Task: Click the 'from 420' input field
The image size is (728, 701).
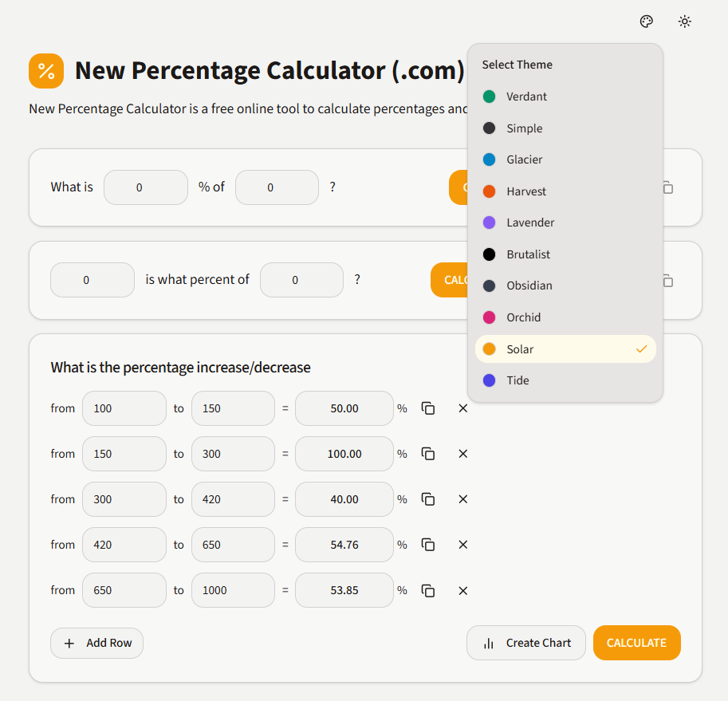Action: click(x=124, y=545)
